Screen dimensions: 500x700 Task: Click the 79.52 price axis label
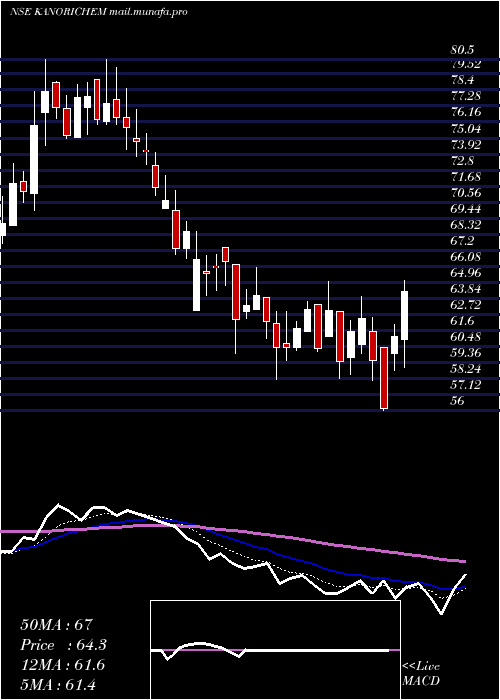tap(466, 64)
